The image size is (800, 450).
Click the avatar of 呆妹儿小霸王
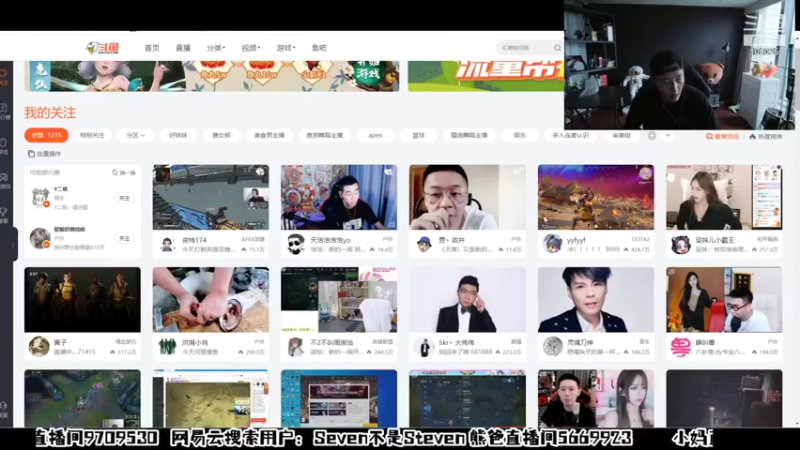(x=681, y=244)
